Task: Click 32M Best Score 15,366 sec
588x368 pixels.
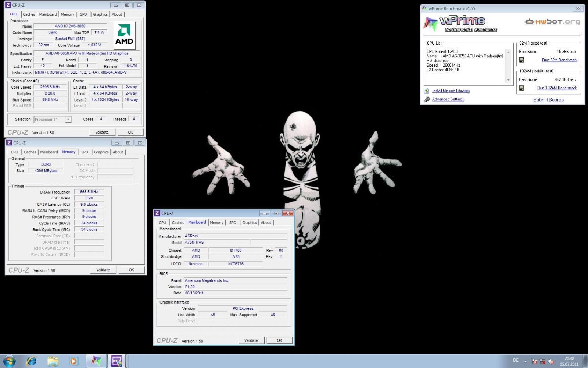Action: pos(566,52)
